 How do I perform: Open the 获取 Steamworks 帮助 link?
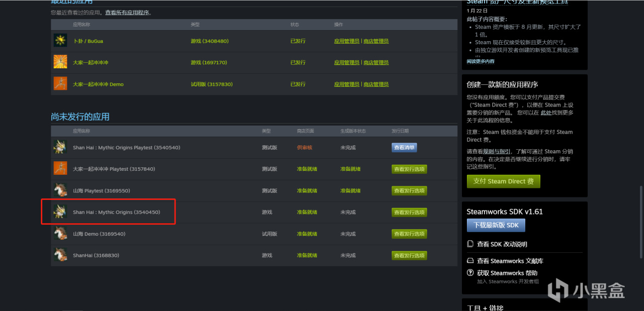(x=507, y=273)
